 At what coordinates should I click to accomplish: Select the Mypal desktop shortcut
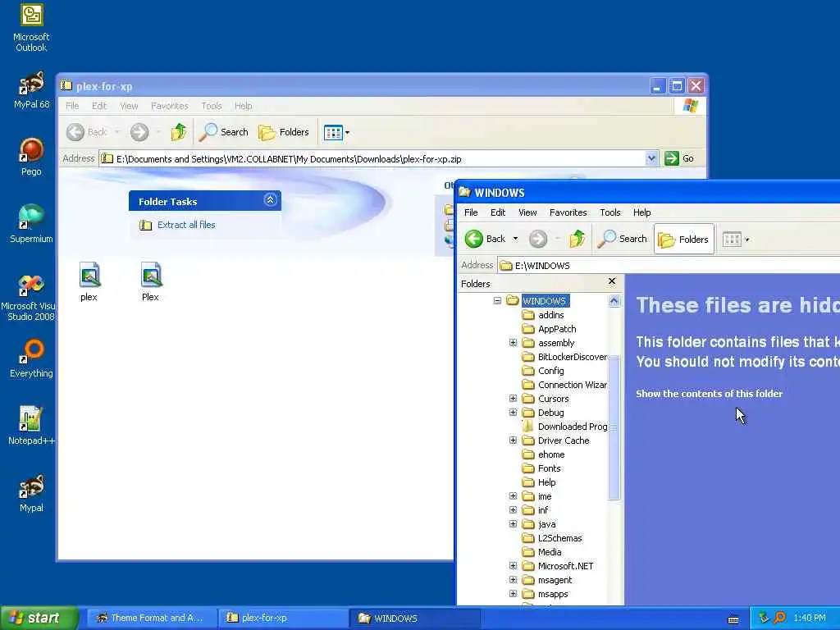tap(31, 493)
